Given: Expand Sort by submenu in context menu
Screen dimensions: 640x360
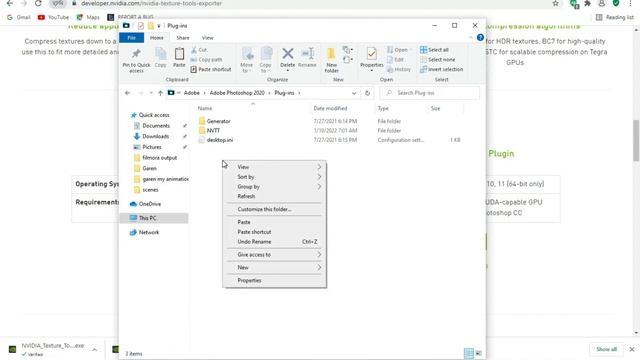Looking at the screenshot, I should (x=274, y=177).
